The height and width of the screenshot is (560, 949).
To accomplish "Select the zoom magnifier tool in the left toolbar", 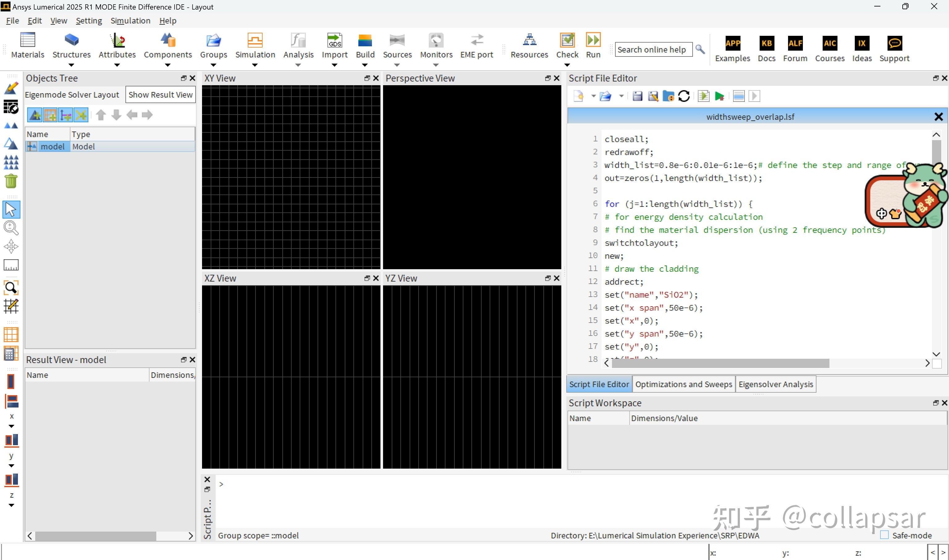I will [11, 228].
